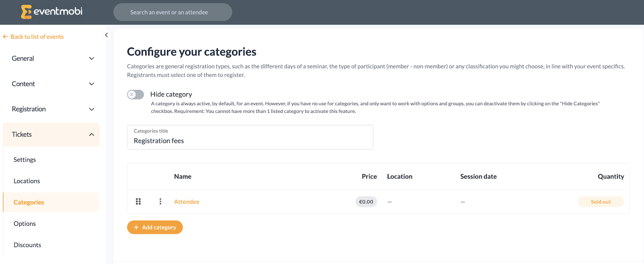Click the EventMobi logo
This screenshot has width=644, height=264.
(52, 12)
